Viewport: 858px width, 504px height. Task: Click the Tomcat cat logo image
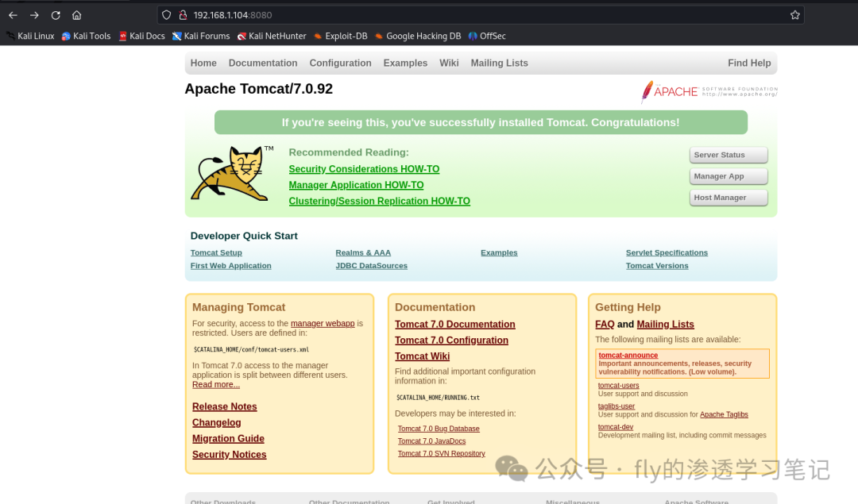pos(232,173)
